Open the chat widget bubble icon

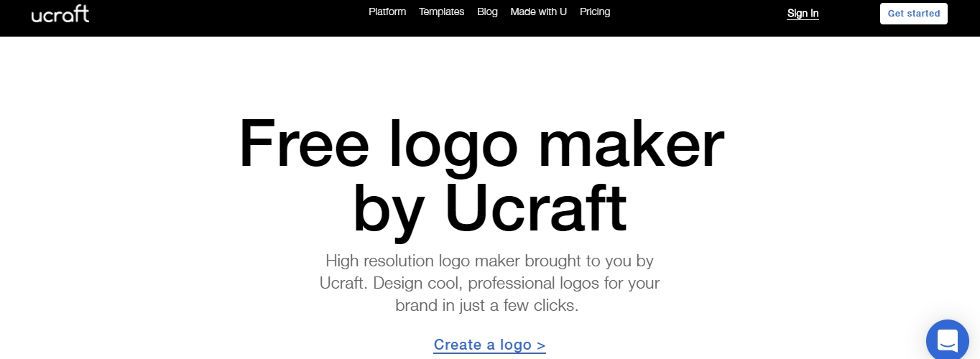[948, 340]
